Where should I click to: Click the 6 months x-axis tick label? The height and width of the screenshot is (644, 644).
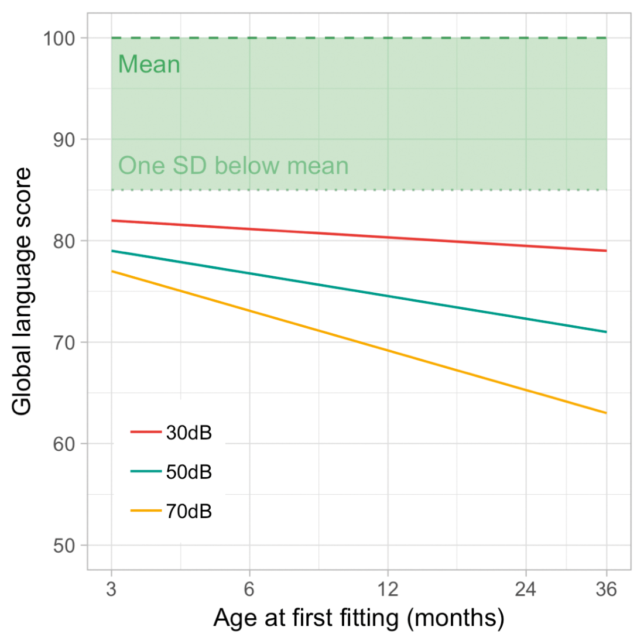coord(249,589)
